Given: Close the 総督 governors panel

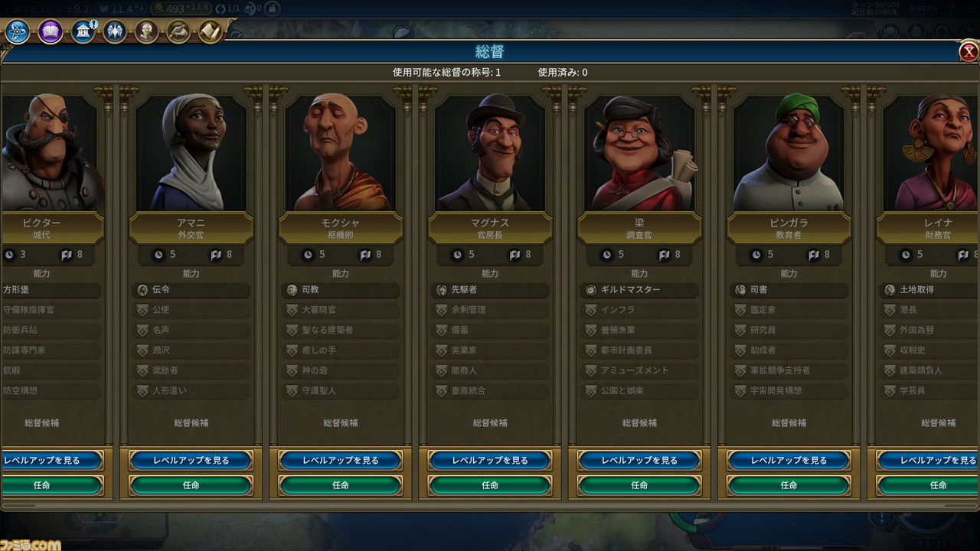Looking at the screenshot, I should (x=968, y=51).
